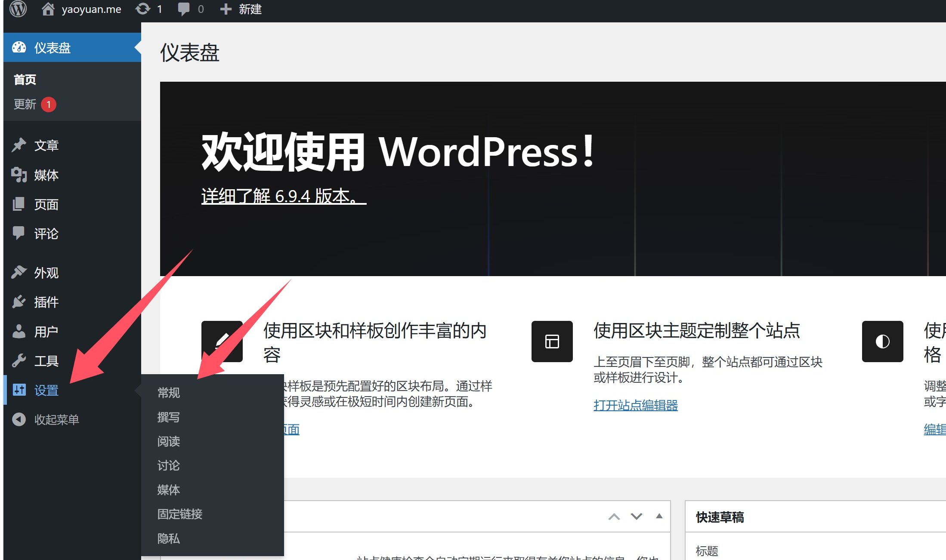Click the 打开站点编辑器 link
Screen dimensions: 946x560
coord(635,405)
